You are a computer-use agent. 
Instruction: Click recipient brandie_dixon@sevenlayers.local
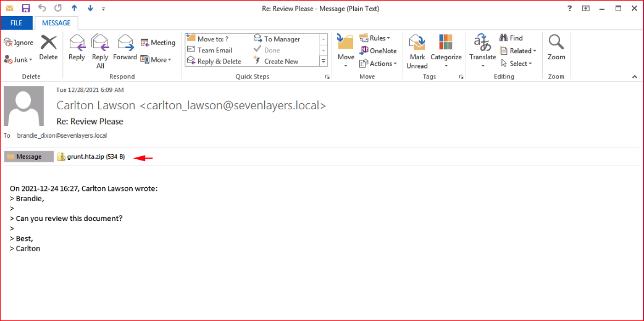62,135
